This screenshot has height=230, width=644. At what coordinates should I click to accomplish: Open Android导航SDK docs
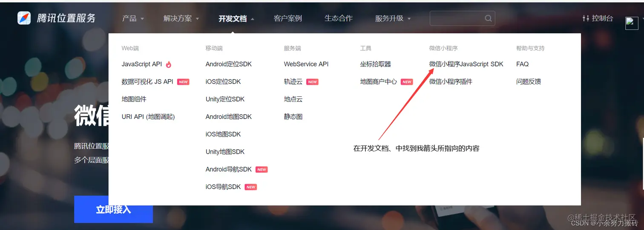[229, 169]
